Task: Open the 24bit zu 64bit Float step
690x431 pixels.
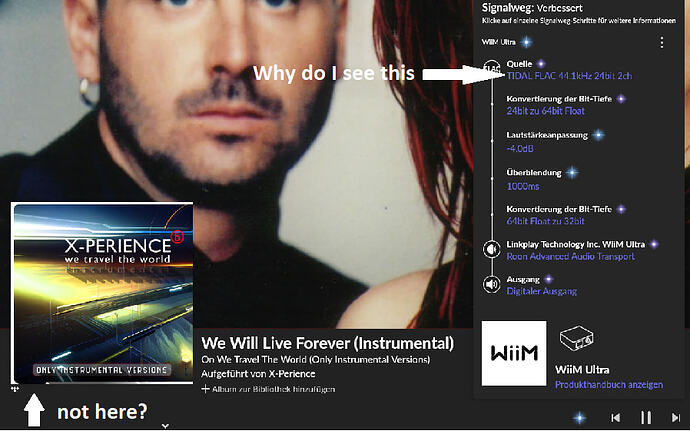Action: pyautogui.click(x=545, y=111)
